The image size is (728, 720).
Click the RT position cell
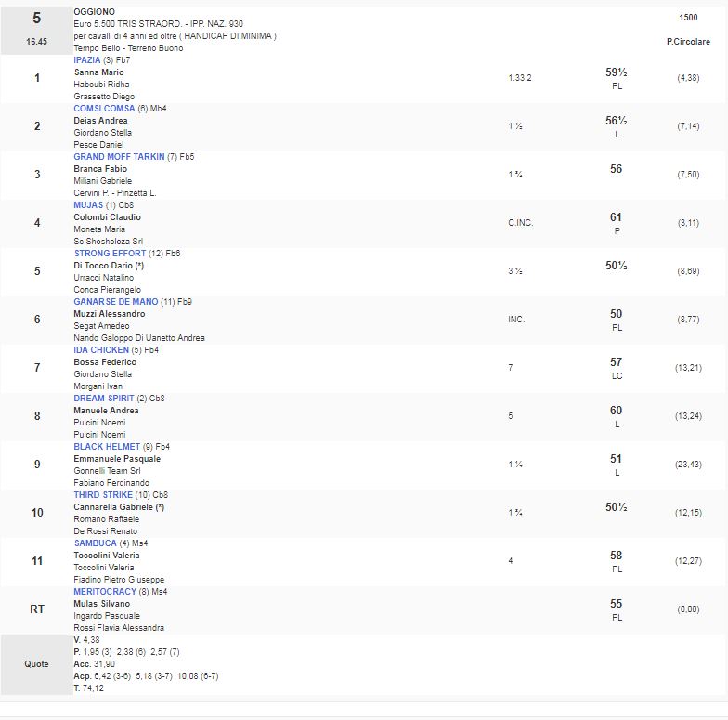37,609
